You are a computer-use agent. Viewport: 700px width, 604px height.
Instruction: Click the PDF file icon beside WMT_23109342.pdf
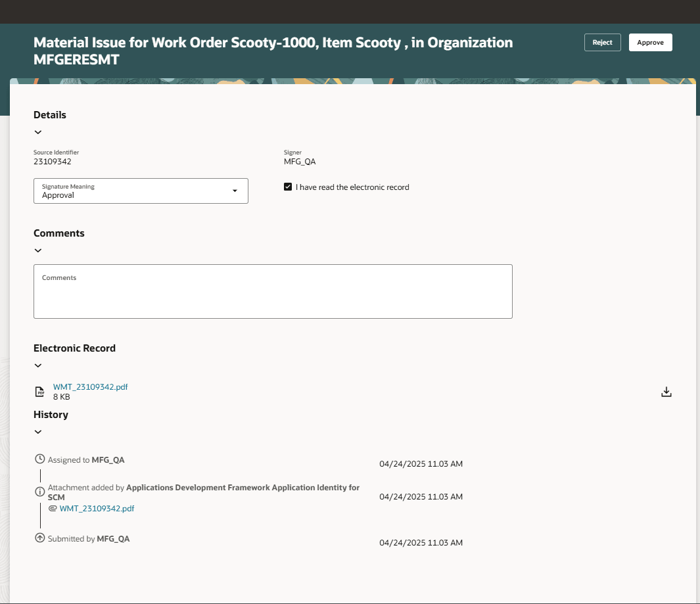click(39, 391)
